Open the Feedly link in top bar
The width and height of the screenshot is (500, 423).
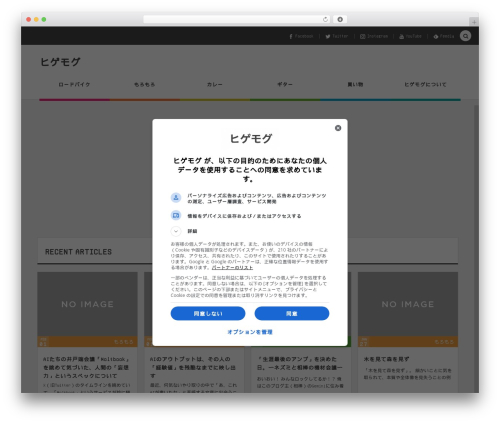click(444, 36)
